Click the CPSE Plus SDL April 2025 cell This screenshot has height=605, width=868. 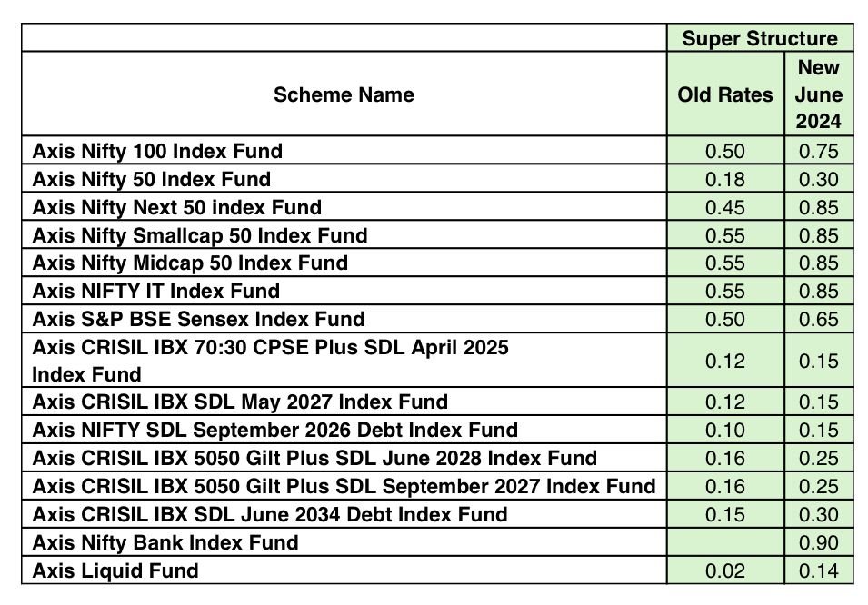pyautogui.click(x=270, y=361)
